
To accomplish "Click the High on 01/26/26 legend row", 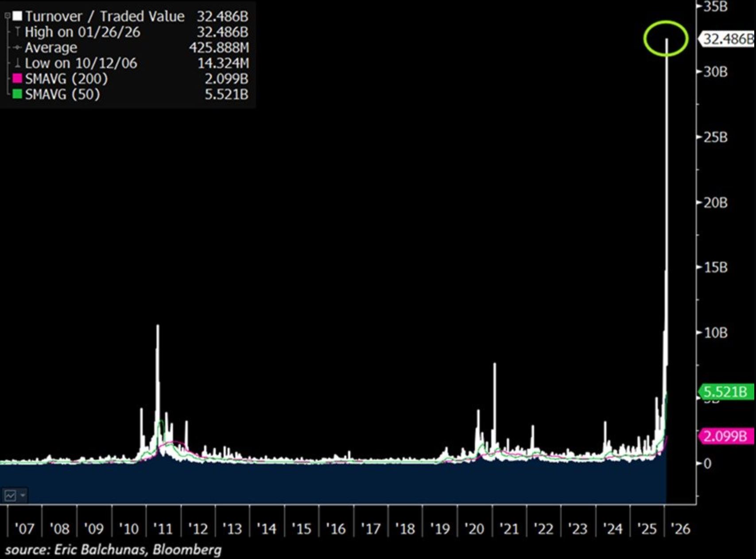I will point(82,32).
